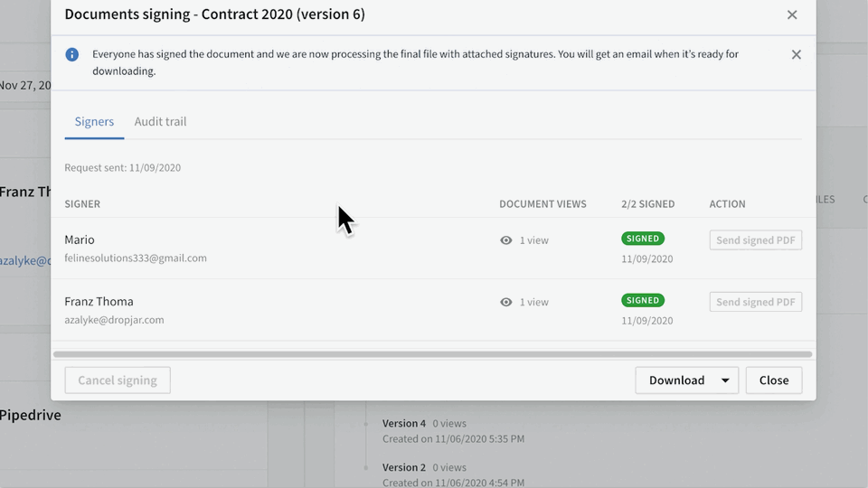Dismiss the signing notification banner
868x488 pixels.
[796, 54]
